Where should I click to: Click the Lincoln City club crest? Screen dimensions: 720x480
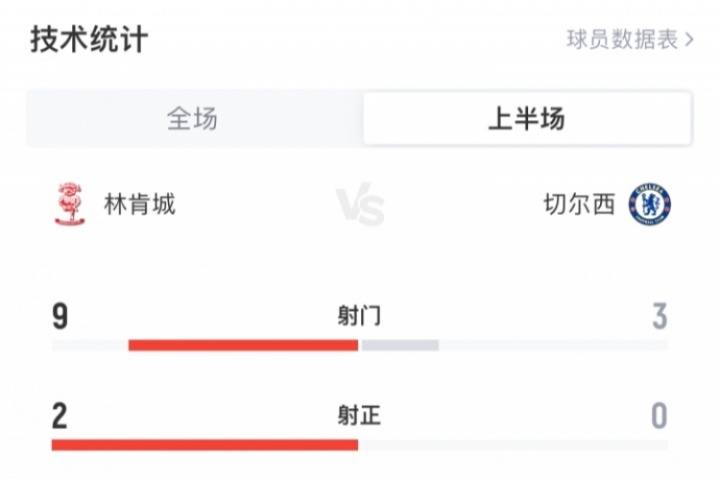click(70, 204)
